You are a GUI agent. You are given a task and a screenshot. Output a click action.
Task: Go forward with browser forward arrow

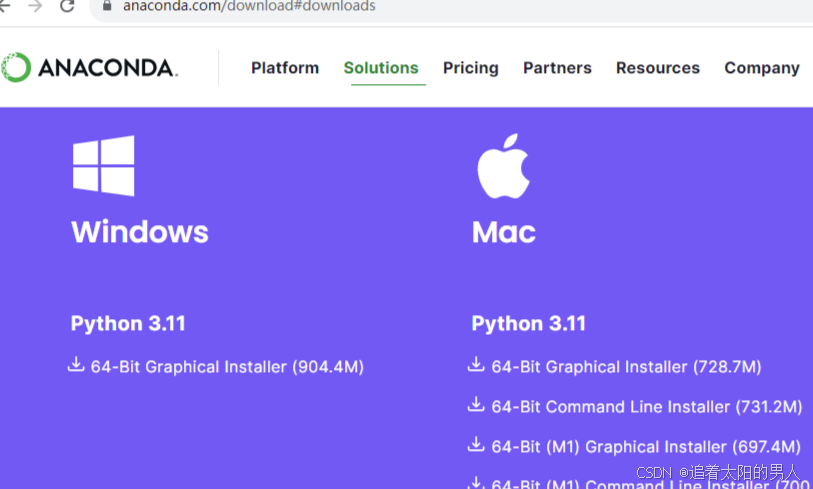35,6
